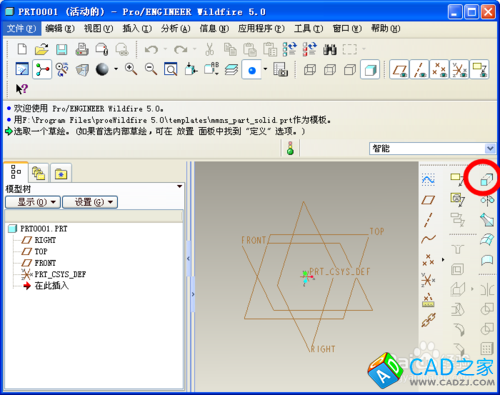Select the datum plane tool in right toolbar
Screen dimensions: 500x395
pyautogui.click(x=428, y=200)
